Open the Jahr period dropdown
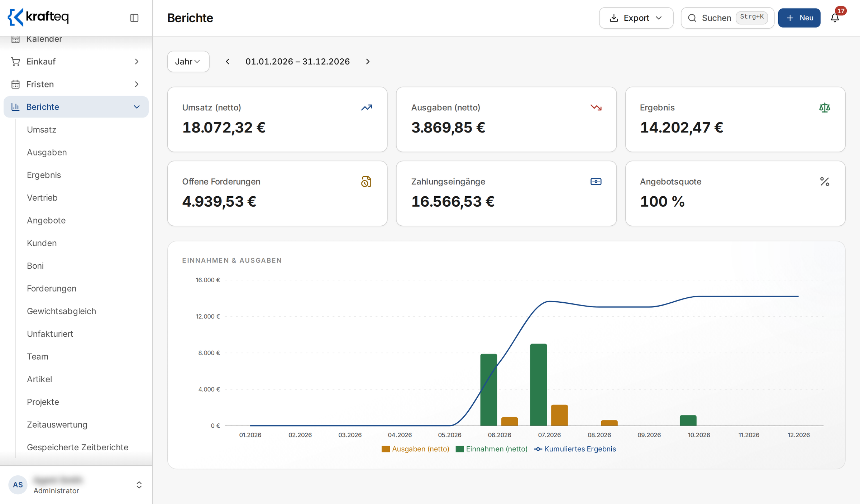The image size is (860, 504). pyautogui.click(x=188, y=62)
